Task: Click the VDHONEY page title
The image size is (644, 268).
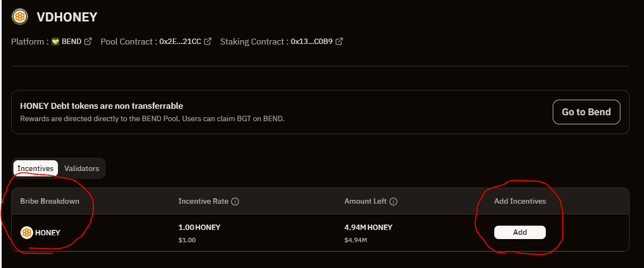Action: 67,17
